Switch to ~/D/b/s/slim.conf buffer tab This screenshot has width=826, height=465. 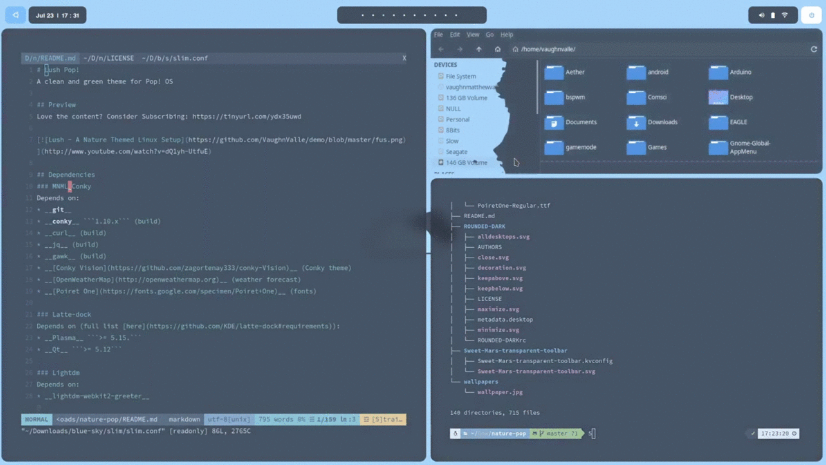point(174,58)
